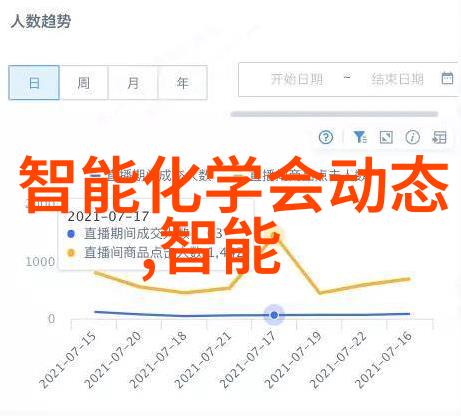Open the filter funnel icon
Viewport: 461px width, 416px height.
[x=360, y=137]
